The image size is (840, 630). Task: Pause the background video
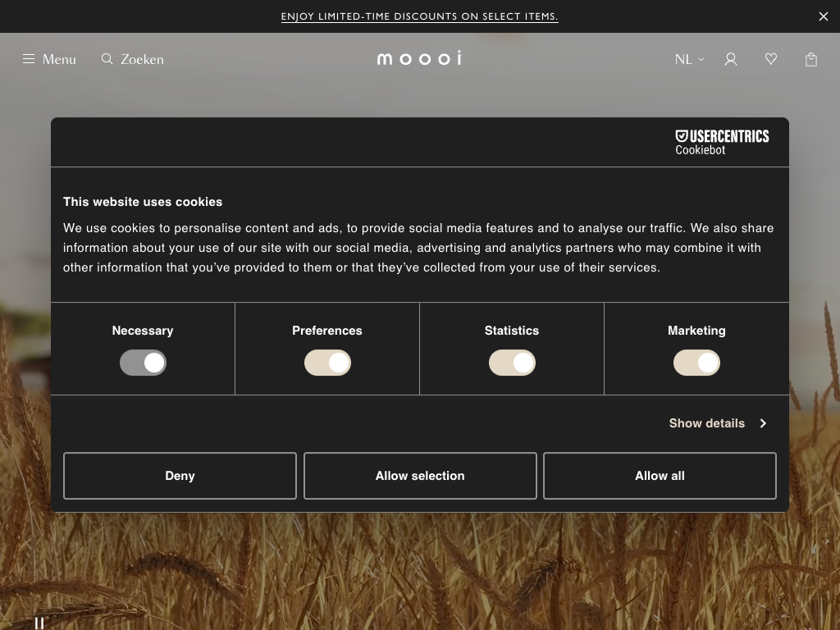tap(39, 623)
